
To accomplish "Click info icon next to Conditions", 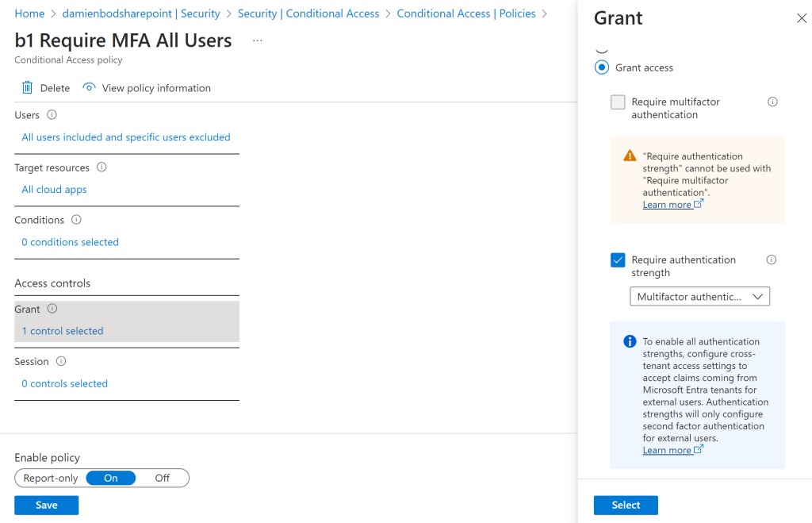I will point(76,220).
